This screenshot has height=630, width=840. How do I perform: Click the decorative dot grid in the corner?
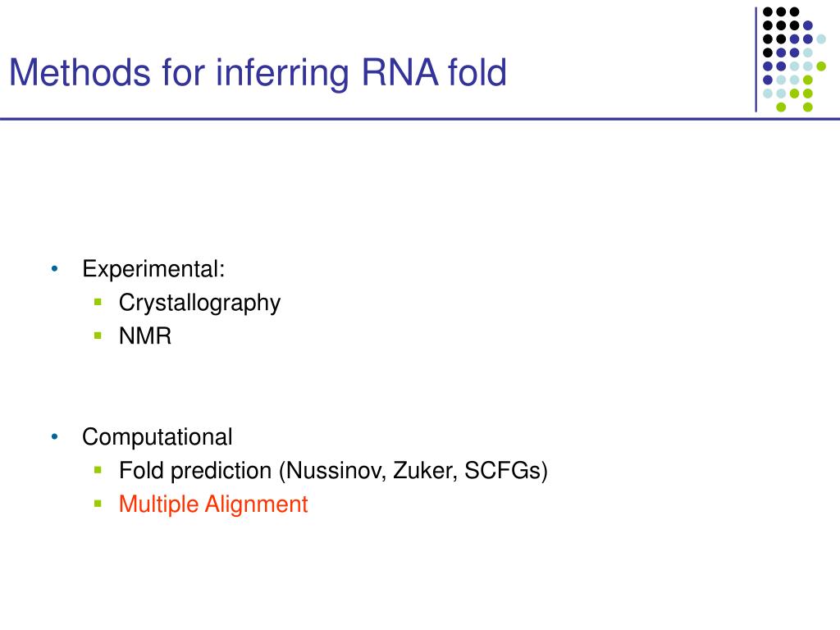point(794,59)
